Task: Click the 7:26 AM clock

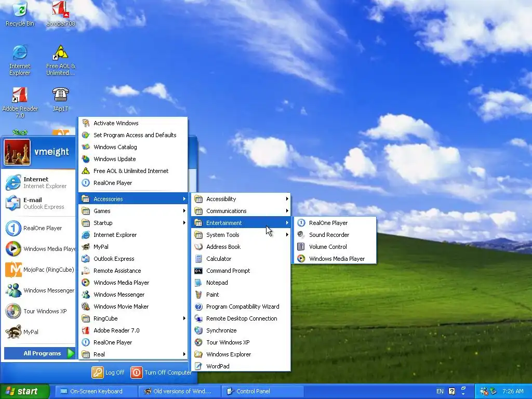Action: (513, 391)
